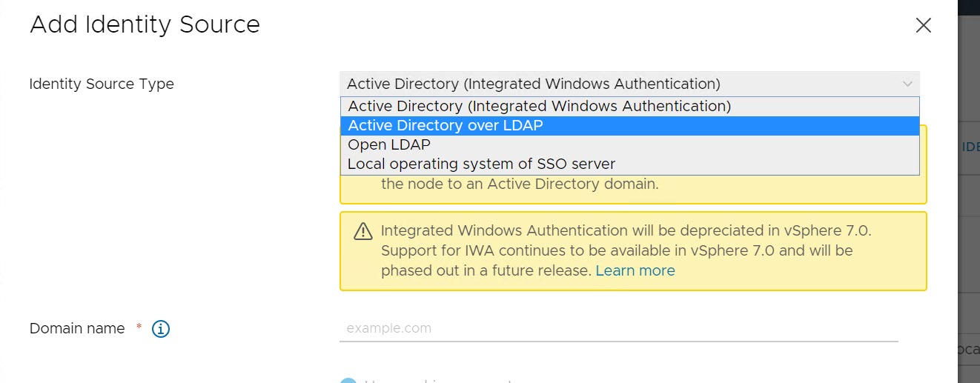The image size is (980, 383).
Task: Select Local operating system of SSO server
Action: [481, 164]
